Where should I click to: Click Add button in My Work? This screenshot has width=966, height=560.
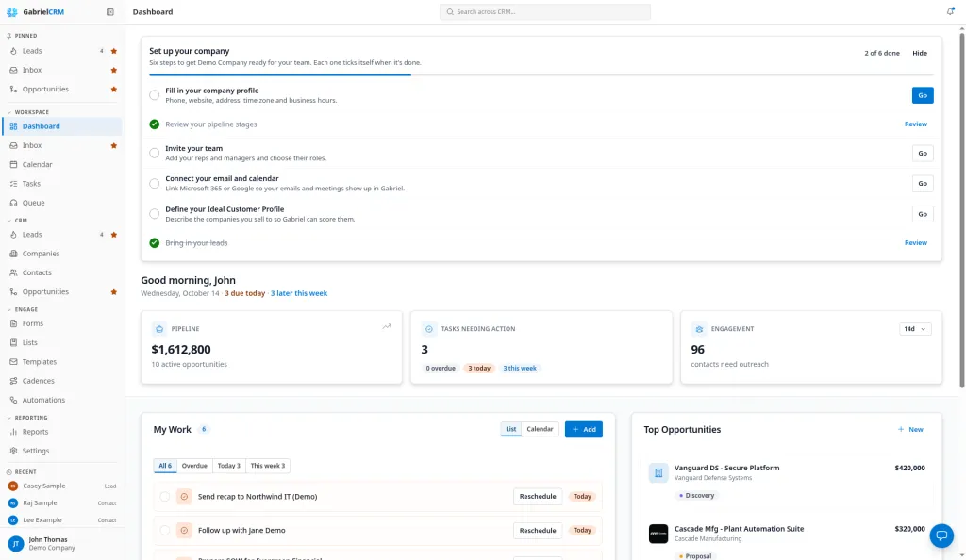(583, 430)
